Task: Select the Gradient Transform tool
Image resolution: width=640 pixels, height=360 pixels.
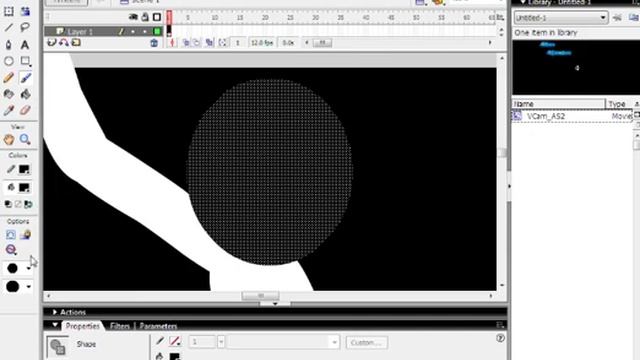Action: (x=25, y=11)
